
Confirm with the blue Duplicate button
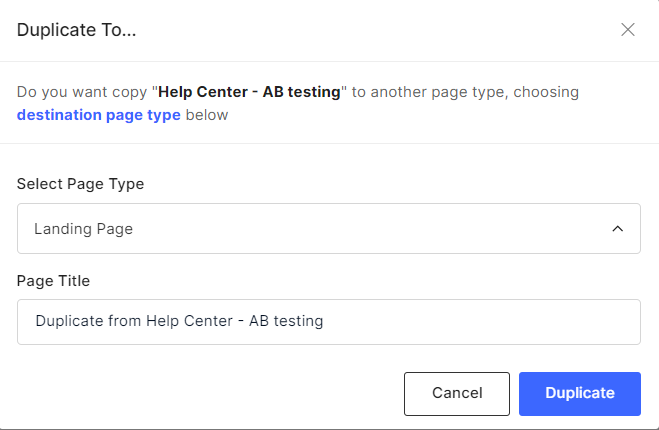coord(579,393)
